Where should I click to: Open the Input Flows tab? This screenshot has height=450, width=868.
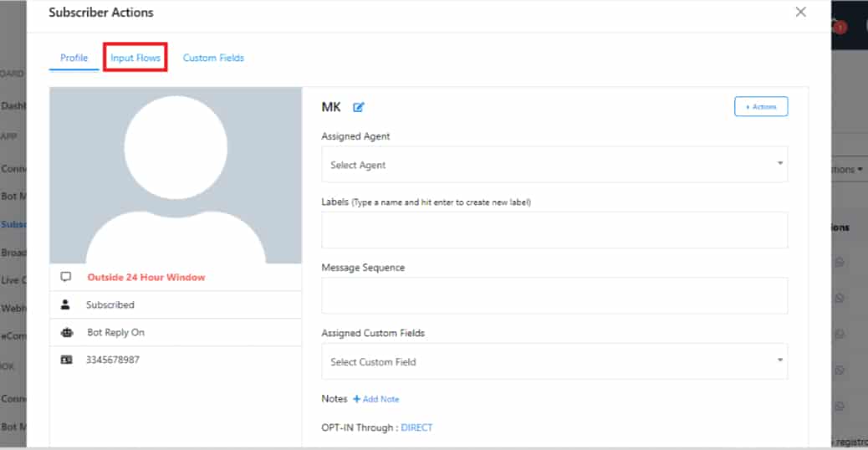coord(135,58)
